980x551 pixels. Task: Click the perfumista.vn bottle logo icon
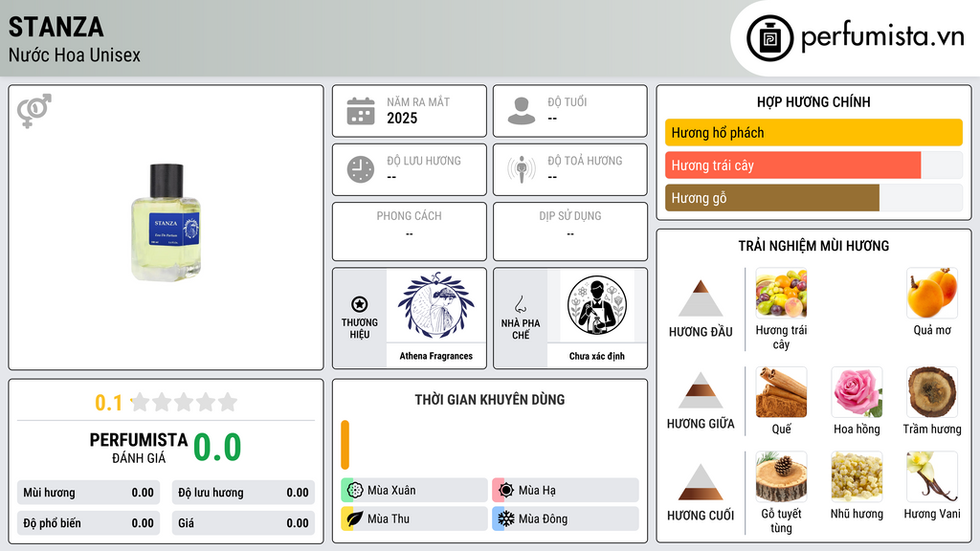(769, 38)
